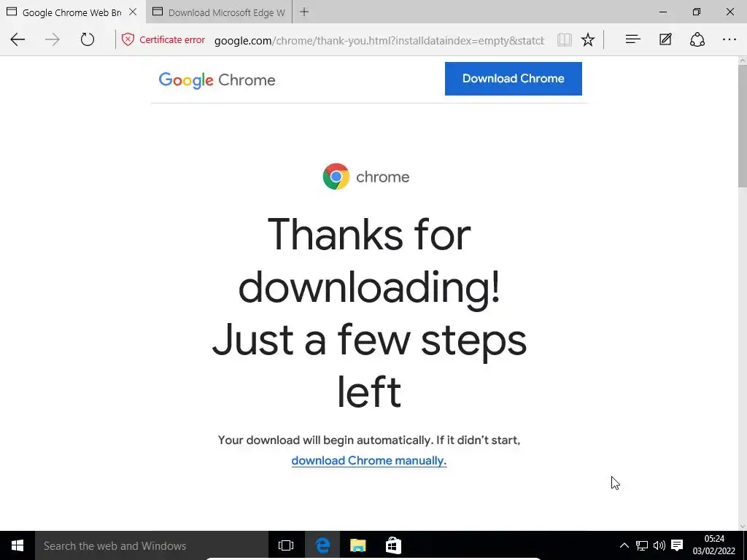Click the download Chrome manually link
This screenshot has width=747, height=560.
coord(368,461)
